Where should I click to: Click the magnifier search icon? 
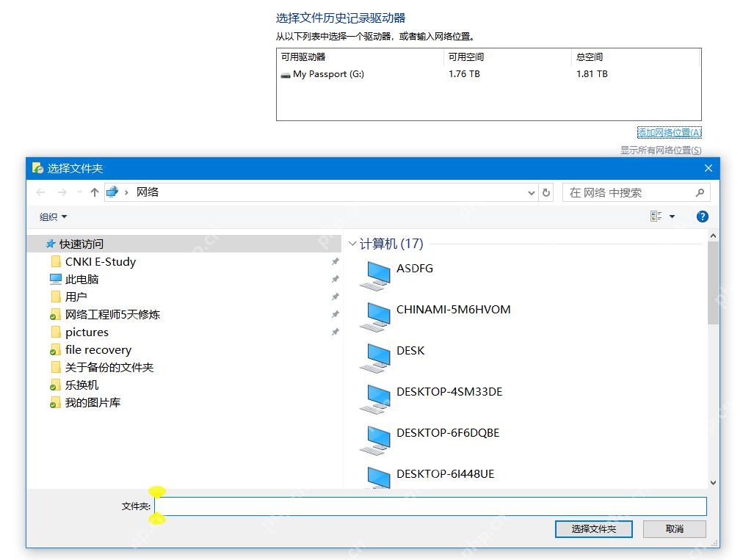(x=700, y=192)
